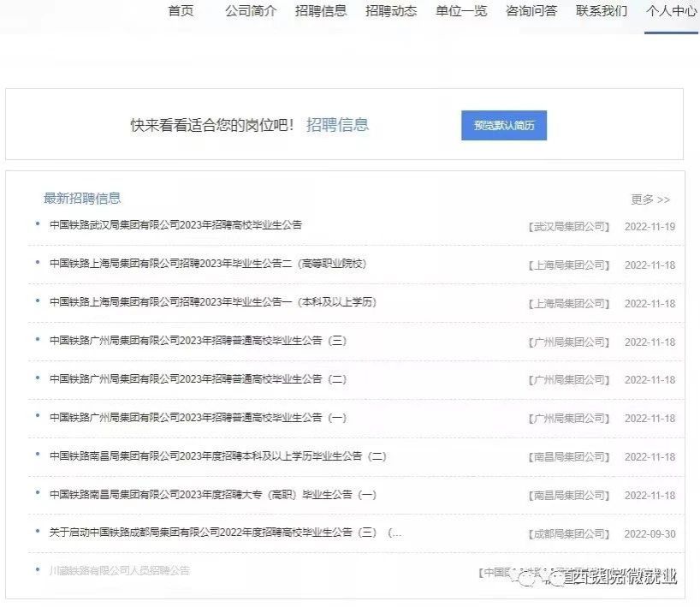Click the blue 预览默认简历 button
Viewport: 700px width, 607px height.
(x=504, y=126)
